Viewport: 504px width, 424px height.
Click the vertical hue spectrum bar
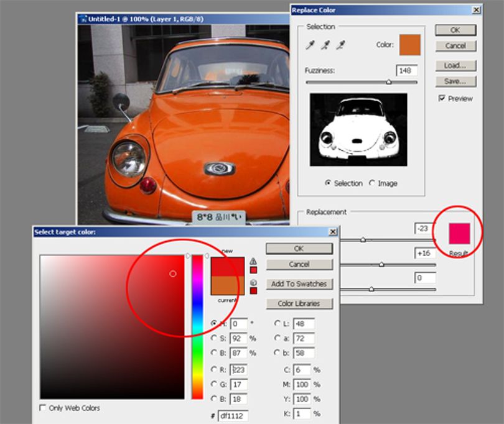click(197, 327)
